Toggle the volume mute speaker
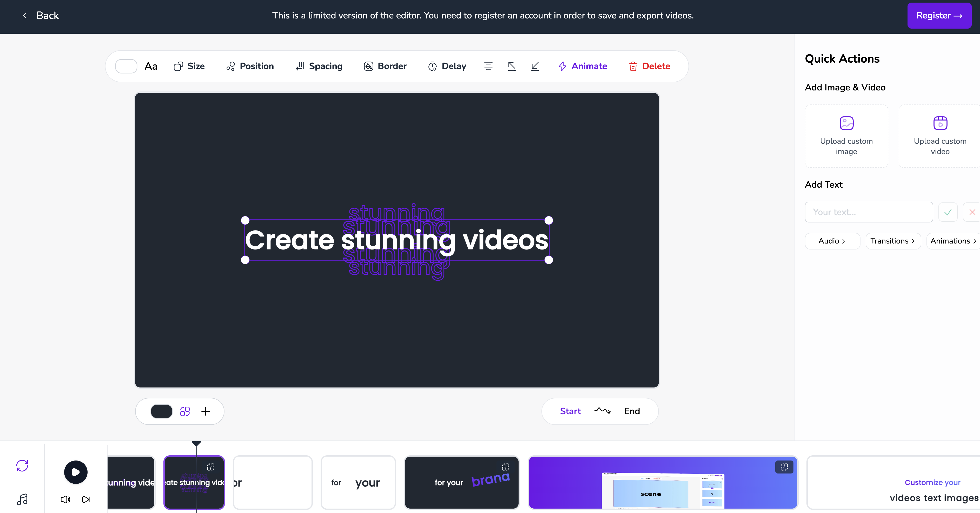The image size is (980, 513). 65,499
